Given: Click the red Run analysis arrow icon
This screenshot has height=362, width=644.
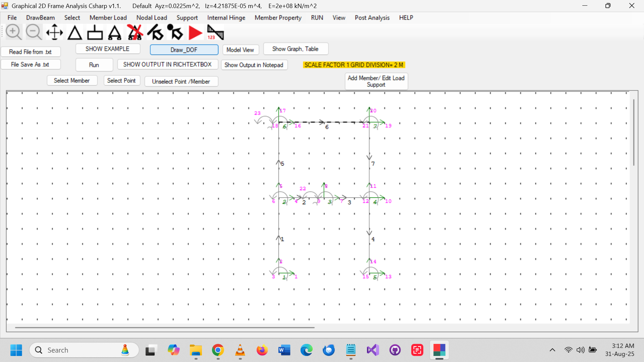Looking at the screenshot, I should pos(195,32).
